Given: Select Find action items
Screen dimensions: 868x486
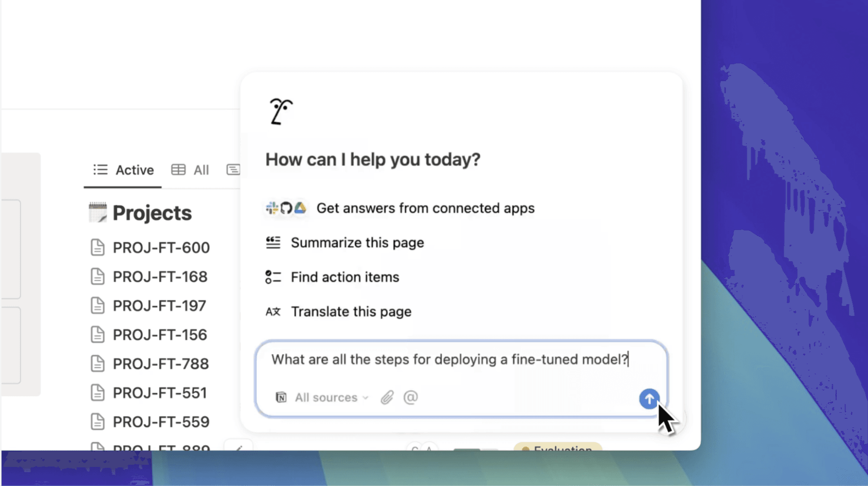Looking at the screenshot, I should tap(345, 277).
